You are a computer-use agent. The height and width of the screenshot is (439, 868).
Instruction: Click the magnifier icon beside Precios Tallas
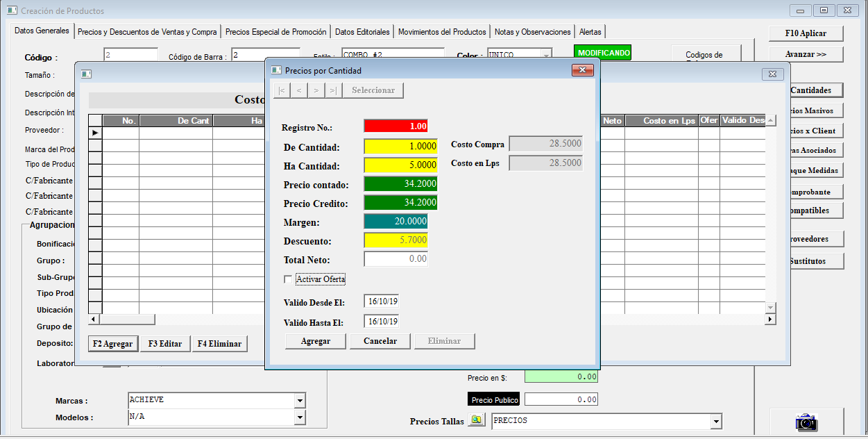point(477,421)
